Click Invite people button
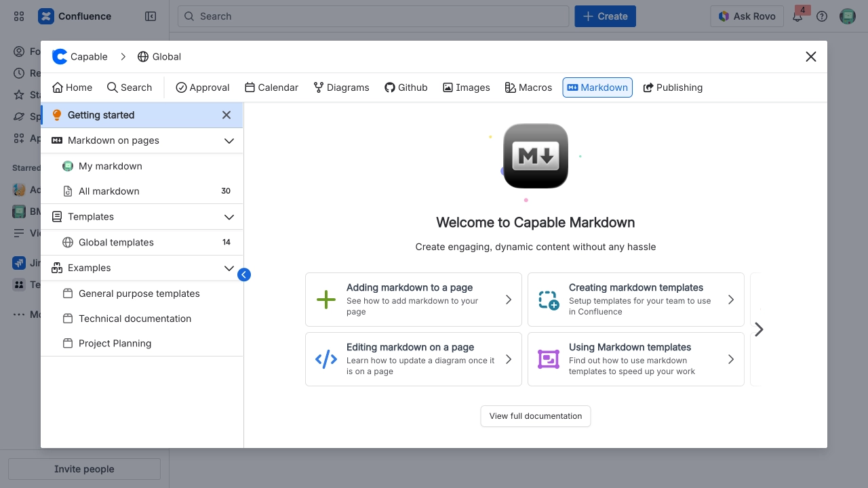 [x=84, y=469]
